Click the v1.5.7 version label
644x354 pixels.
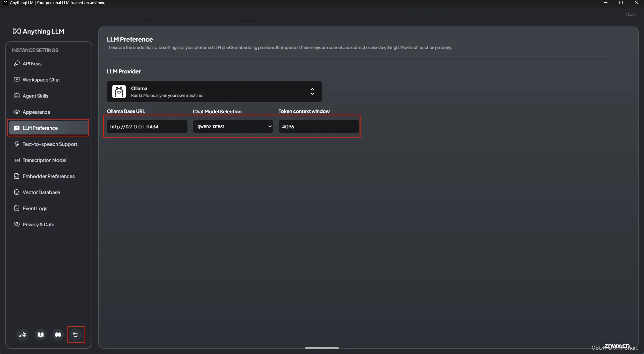tap(630, 14)
